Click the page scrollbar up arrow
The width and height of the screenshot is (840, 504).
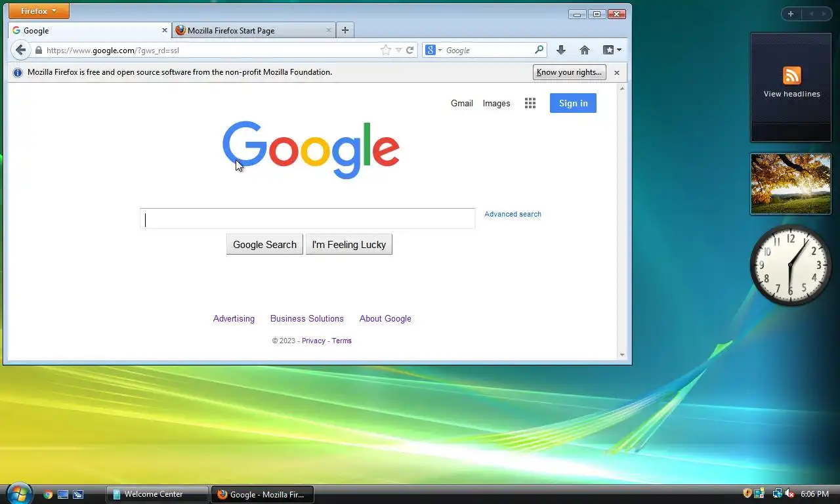(622, 87)
